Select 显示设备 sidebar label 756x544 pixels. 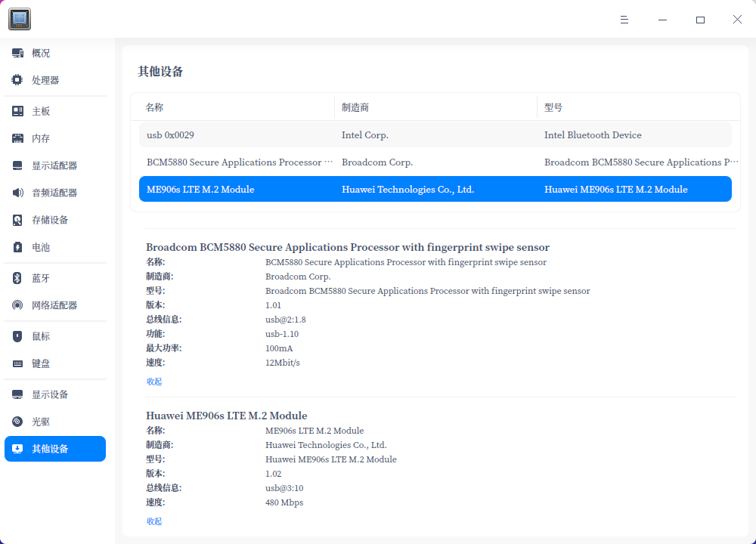pos(50,394)
